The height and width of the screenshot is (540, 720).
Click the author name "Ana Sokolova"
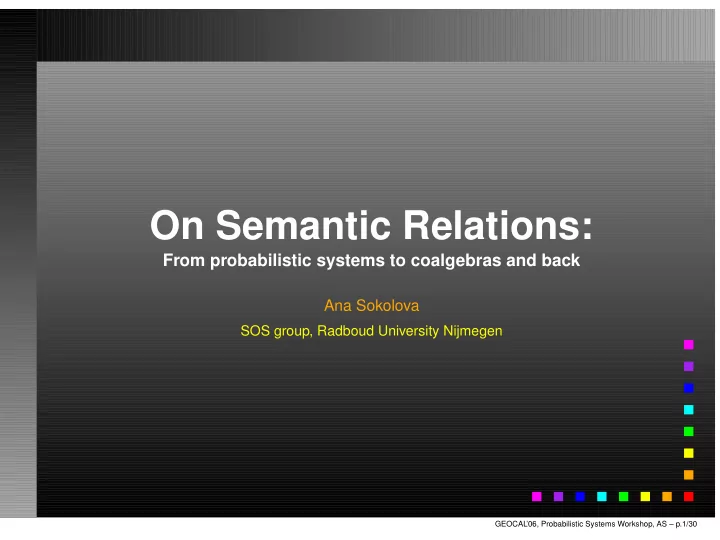click(371, 305)
